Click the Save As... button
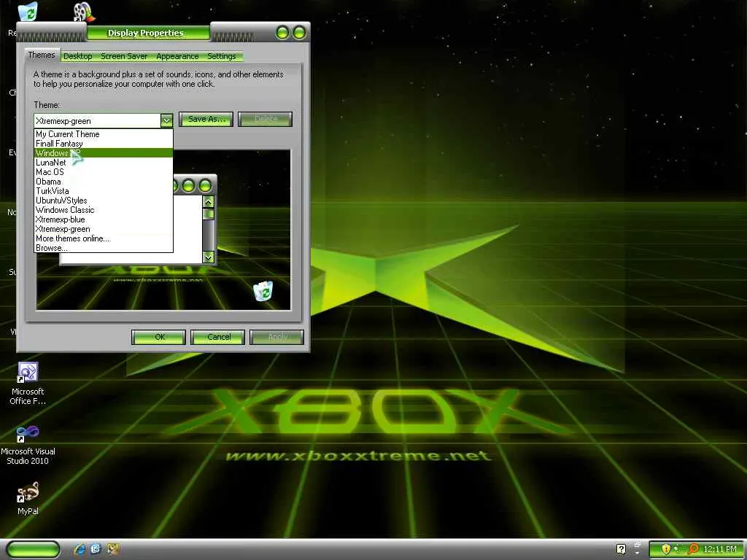 [206, 119]
